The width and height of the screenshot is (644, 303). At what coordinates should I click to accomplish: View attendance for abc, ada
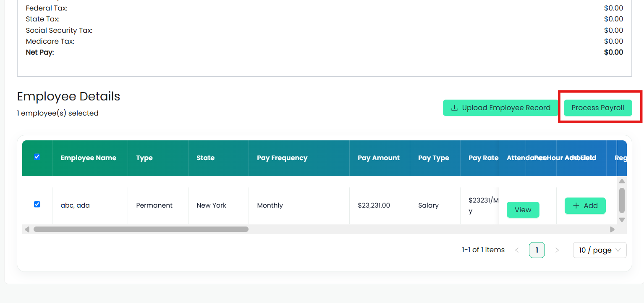pos(523,210)
